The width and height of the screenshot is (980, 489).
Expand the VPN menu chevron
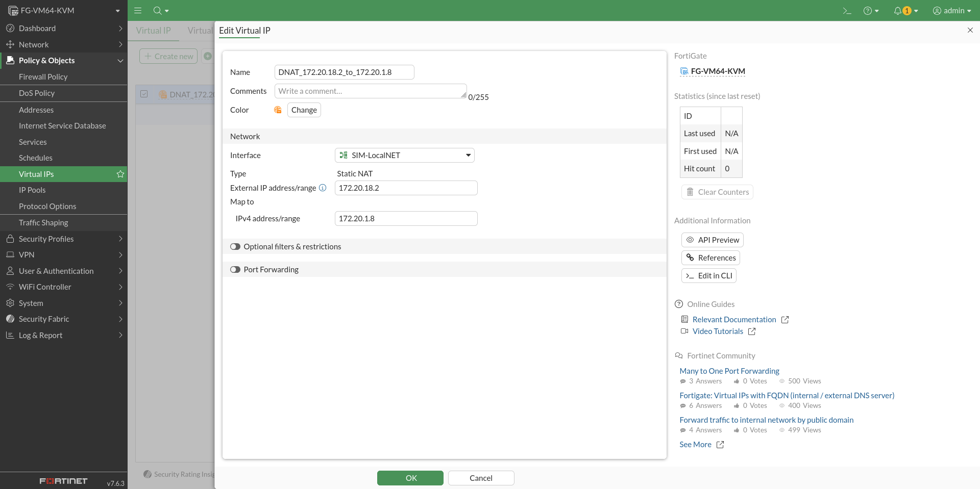(120, 254)
